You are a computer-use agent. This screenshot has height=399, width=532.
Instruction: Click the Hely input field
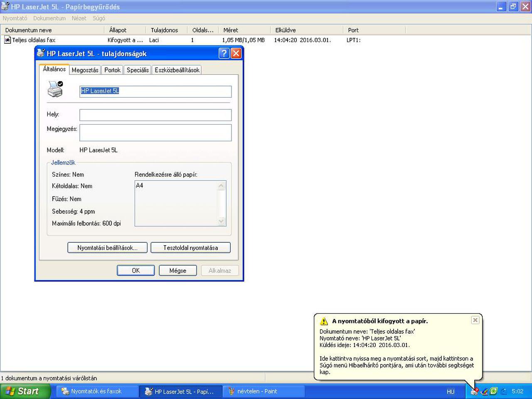point(155,115)
